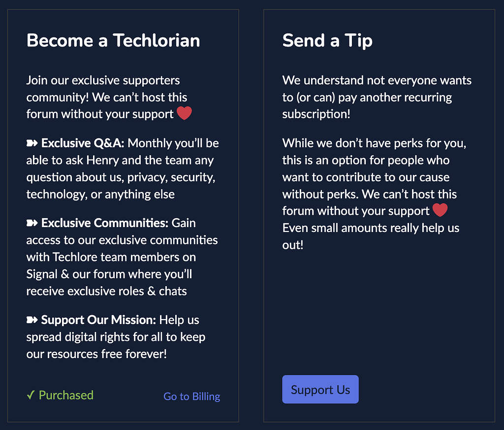Click the Become a Techlorian heading
The height and width of the screenshot is (430, 504).
click(x=113, y=40)
